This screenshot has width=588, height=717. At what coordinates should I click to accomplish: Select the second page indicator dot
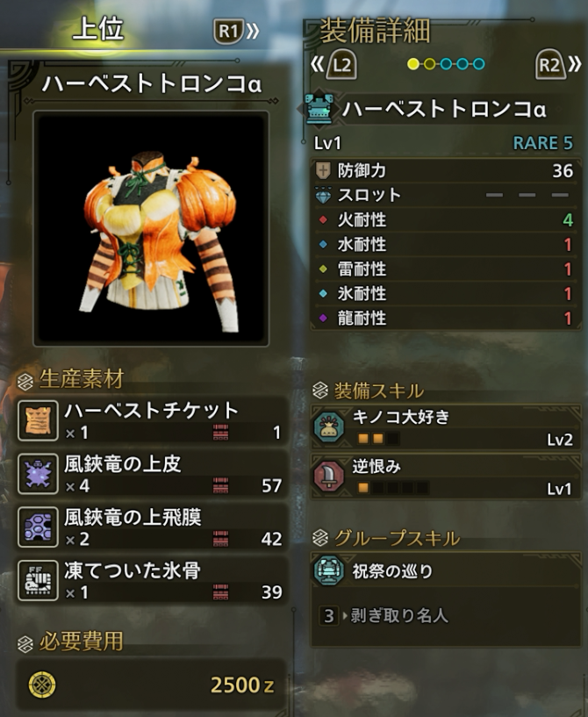(x=429, y=64)
